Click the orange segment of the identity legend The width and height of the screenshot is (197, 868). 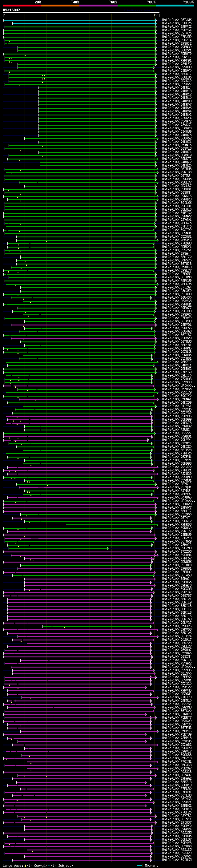coord(60,6)
